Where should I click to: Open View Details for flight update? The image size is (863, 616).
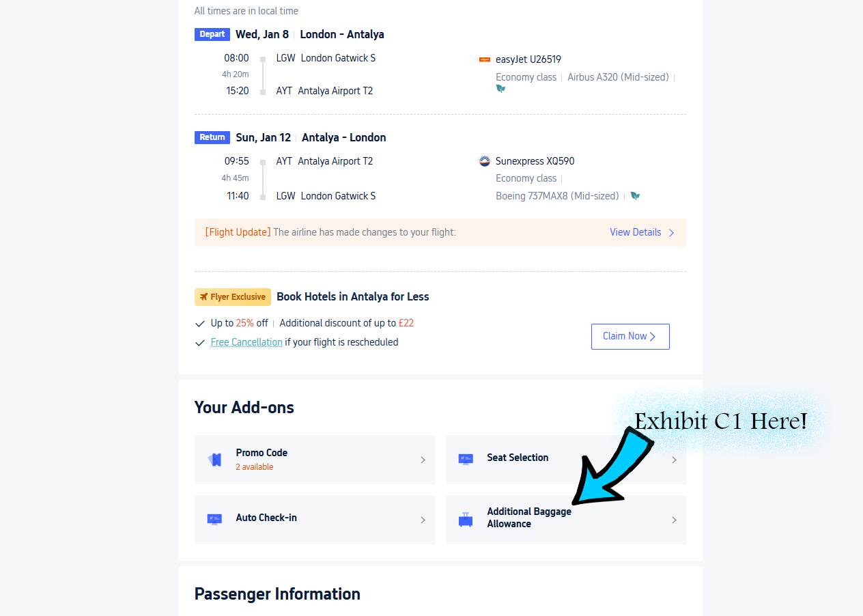[635, 232]
